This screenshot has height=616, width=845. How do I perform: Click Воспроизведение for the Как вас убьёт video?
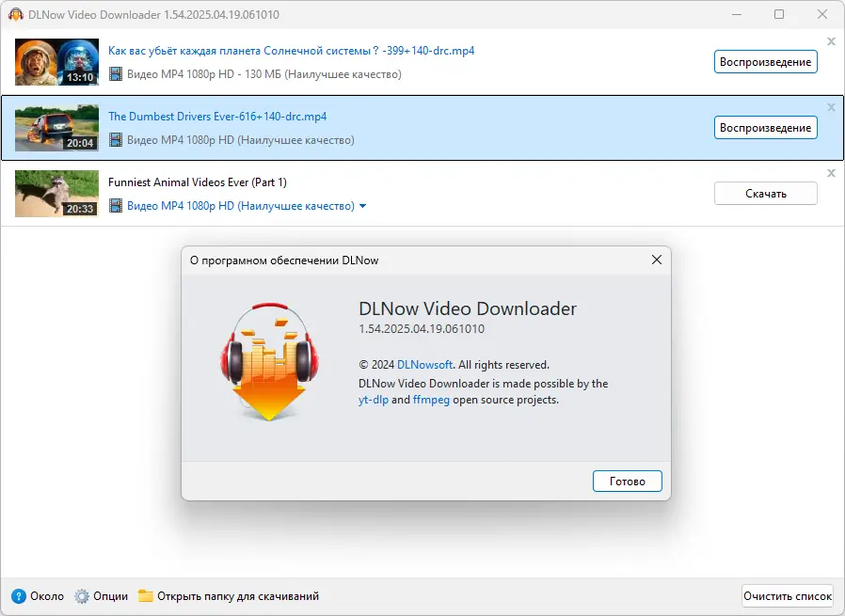tap(765, 62)
